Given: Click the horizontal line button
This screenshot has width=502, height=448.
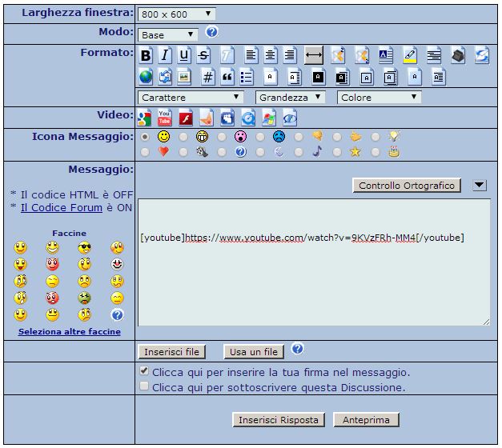Looking at the screenshot, I should pyautogui.click(x=313, y=55).
